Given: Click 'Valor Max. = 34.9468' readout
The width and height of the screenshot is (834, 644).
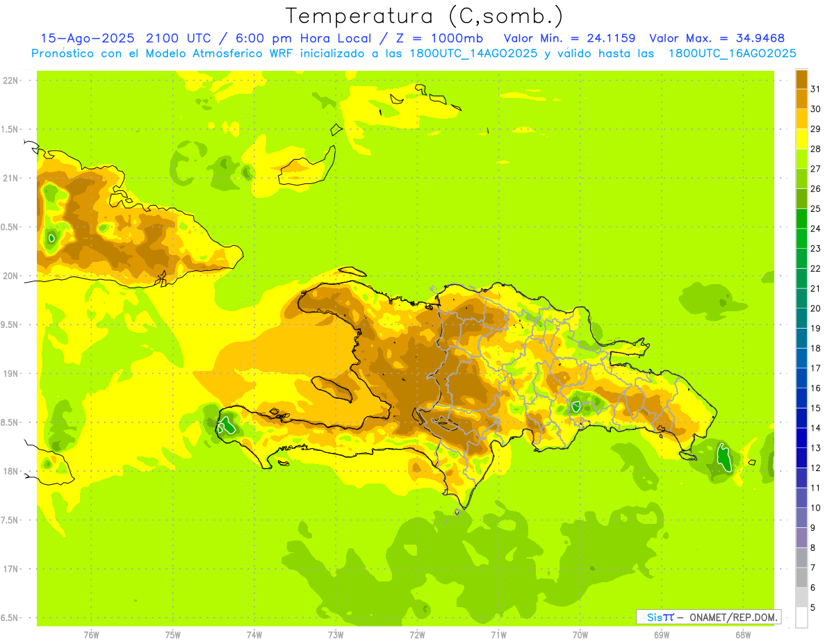Looking at the screenshot, I should 717,38.
